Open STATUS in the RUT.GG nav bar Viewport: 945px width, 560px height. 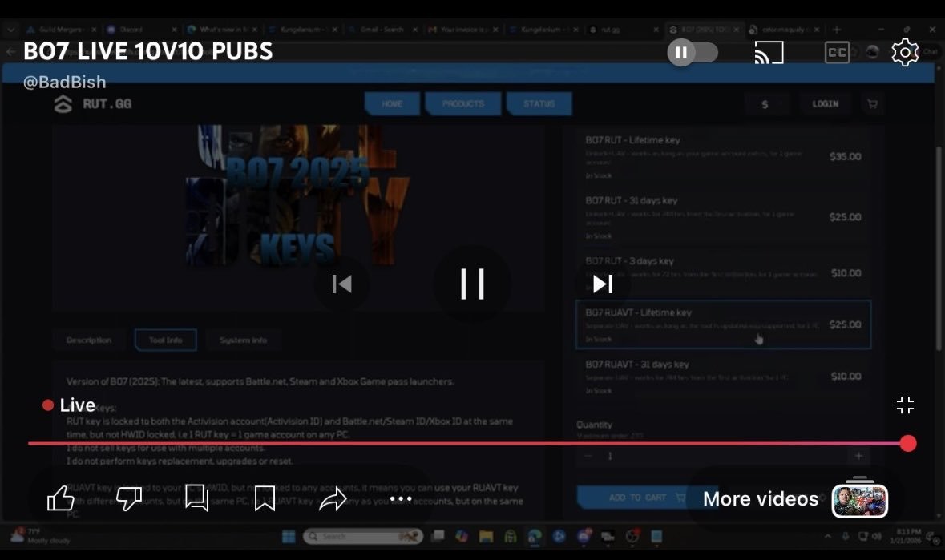(x=539, y=103)
